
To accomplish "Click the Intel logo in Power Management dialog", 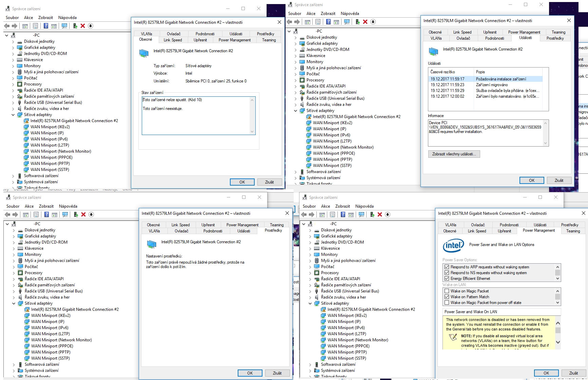I will point(453,245).
